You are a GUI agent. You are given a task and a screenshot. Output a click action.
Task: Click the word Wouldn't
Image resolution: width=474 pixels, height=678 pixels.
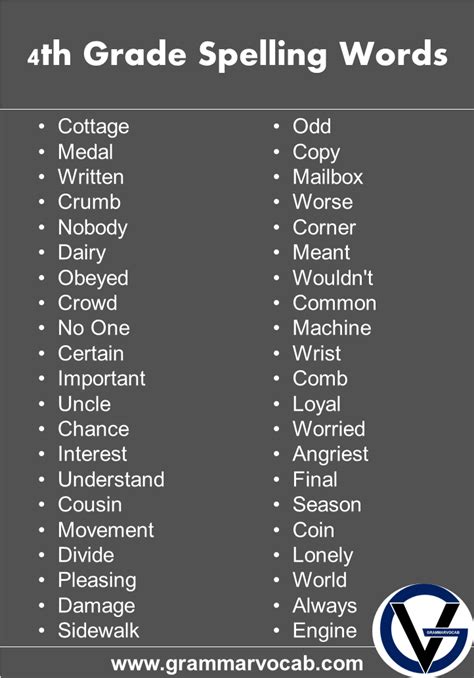click(x=333, y=278)
